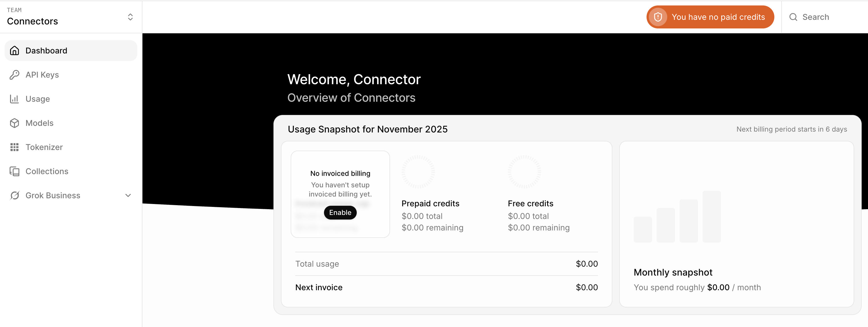Select the API Keys menu item
This screenshot has height=327, width=868.
(42, 74)
